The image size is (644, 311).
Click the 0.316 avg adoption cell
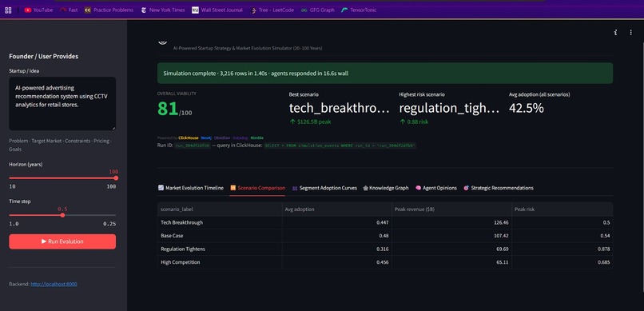pos(337,249)
